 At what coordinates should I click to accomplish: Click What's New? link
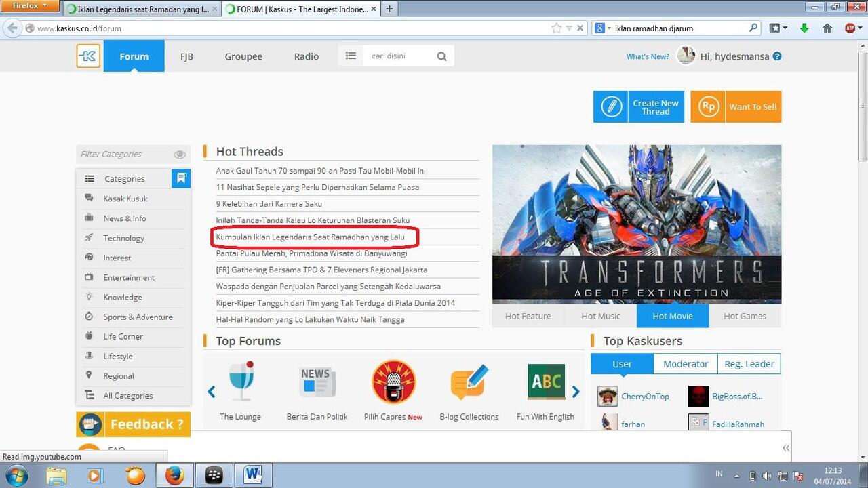[x=648, y=57]
